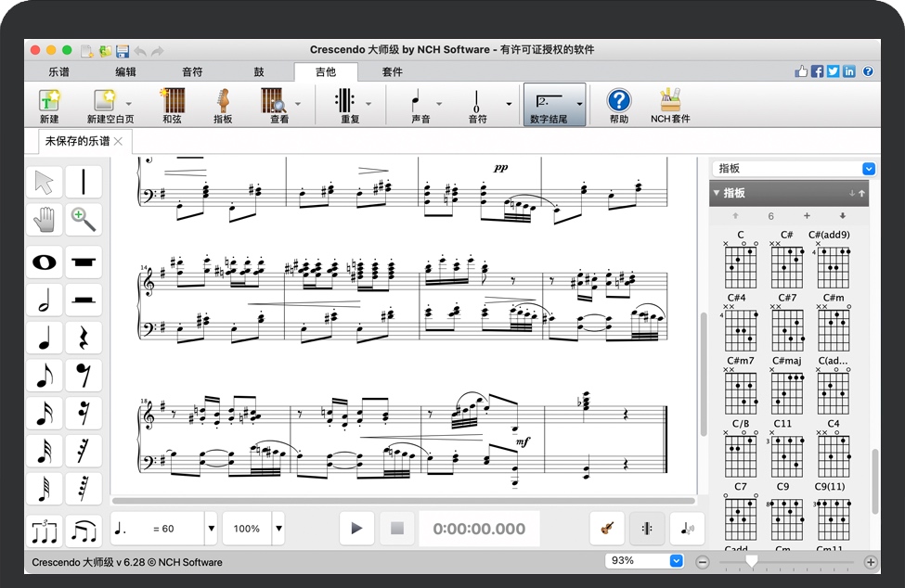This screenshot has width=905, height=588.
Task: Select the hand pan tool
Action: point(44,220)
